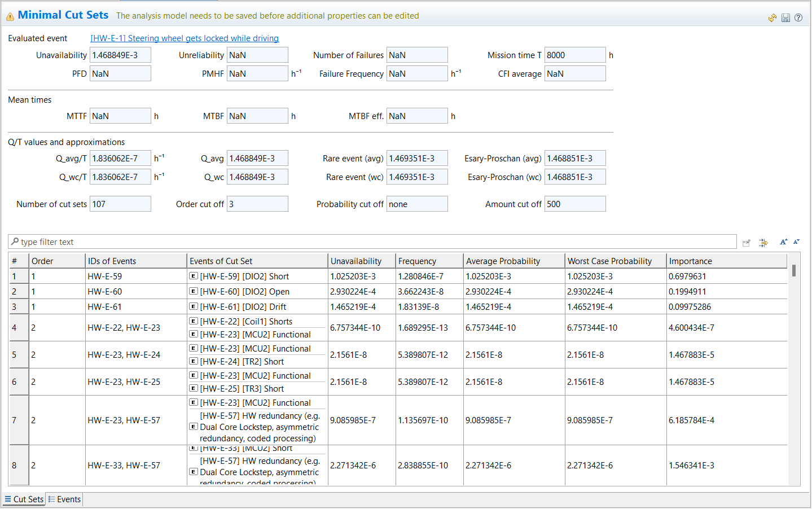The width and height of the screenshot is (812, 509).
Task: Click the pin table icon beside filter
Action: pos(747,243)
